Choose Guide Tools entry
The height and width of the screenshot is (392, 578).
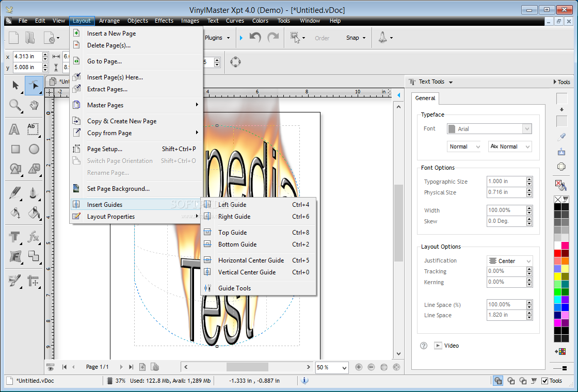[x=258, y=288]
